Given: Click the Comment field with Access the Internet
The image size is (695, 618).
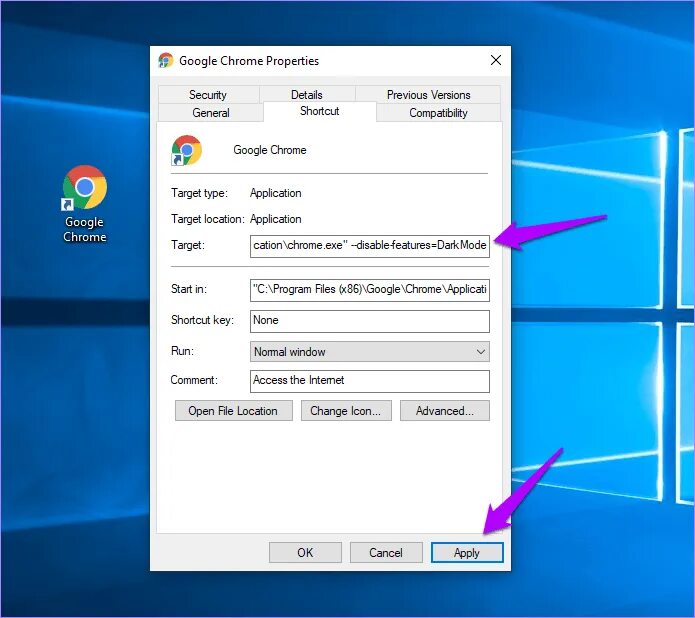Looking at the screenshot, I should [x=370, y=381].
